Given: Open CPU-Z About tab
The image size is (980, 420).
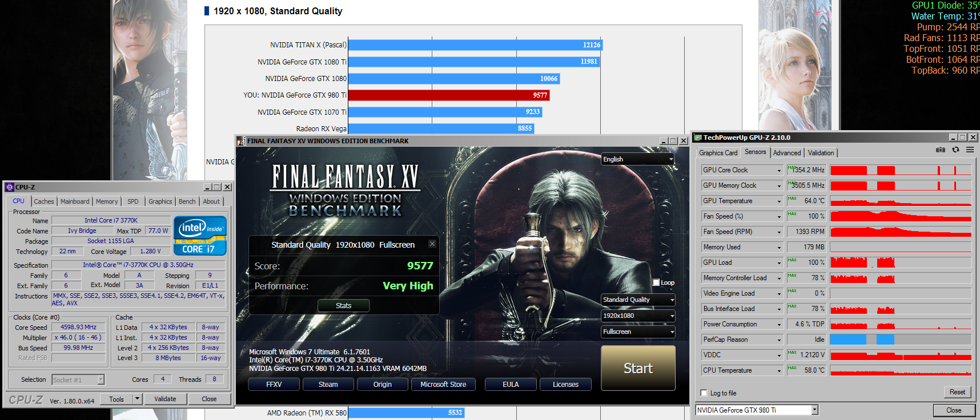Looking at the screenshot, I should tap(211, 201).
